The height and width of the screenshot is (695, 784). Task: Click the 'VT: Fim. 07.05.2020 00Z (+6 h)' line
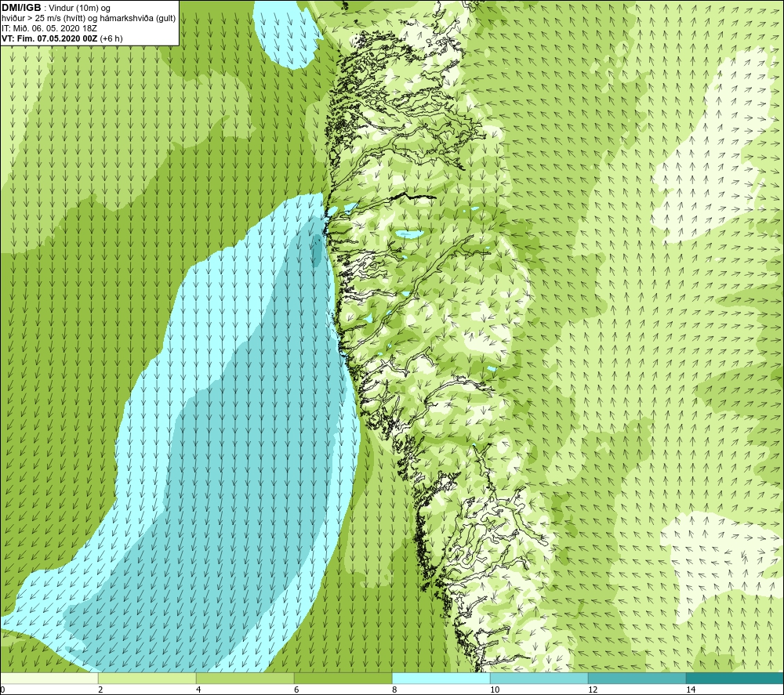click(62, 38)
